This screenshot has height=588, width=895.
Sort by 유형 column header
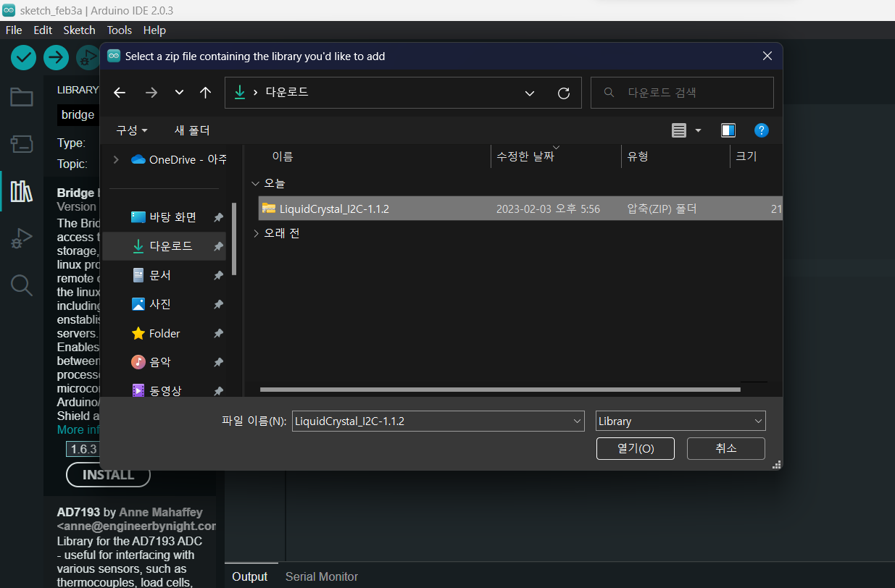pos(638,156)
